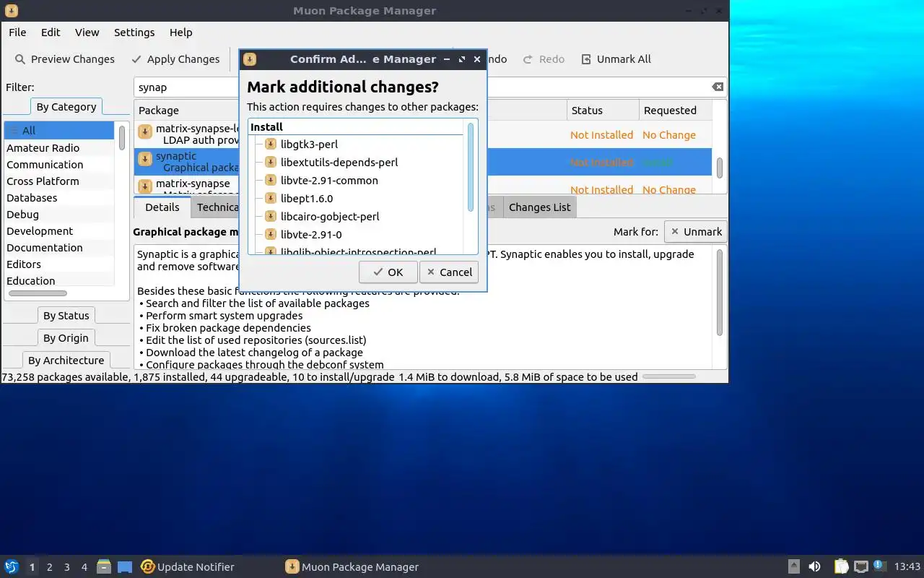
Task: Open the File menu
Action: [x=17, y=32]
